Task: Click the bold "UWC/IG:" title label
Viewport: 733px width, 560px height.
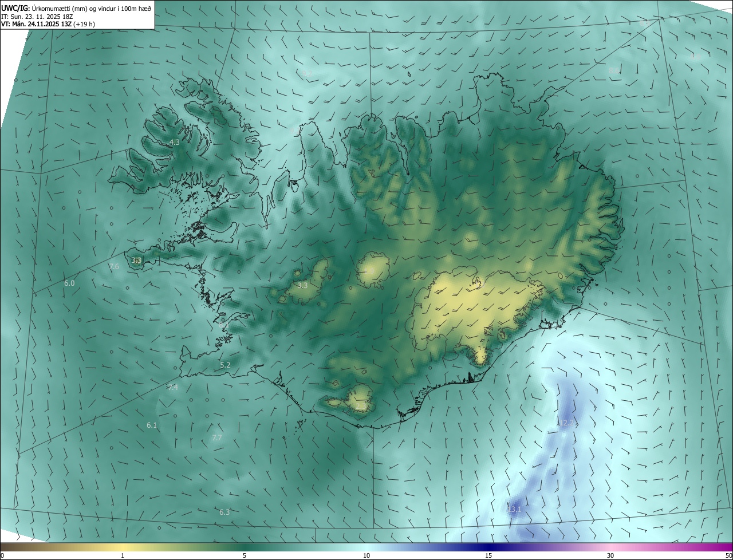Action: pos(15,8)
